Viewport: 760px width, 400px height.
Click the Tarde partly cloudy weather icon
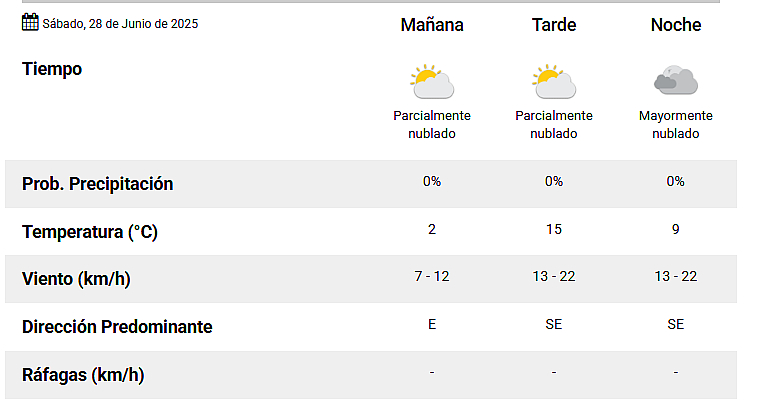554,81
